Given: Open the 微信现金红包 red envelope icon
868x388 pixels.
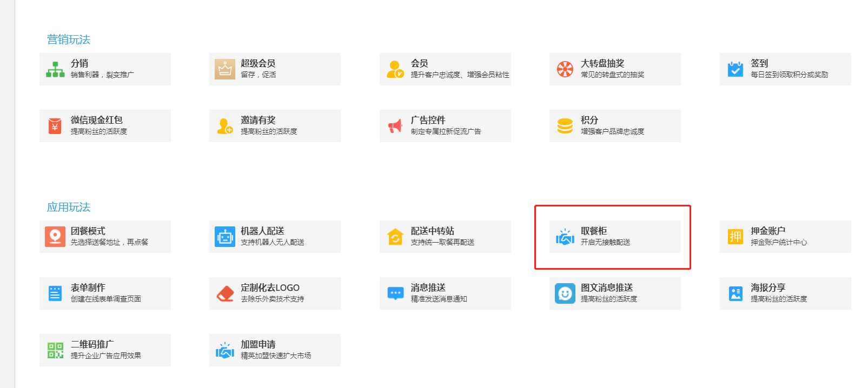Looking at the screenshot, I should coord(55,126).
